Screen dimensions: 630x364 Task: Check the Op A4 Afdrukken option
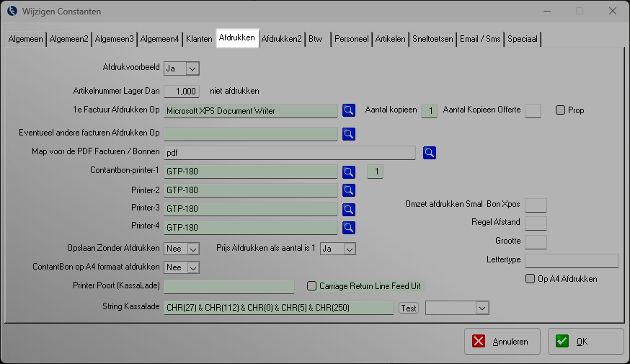(x=530, y=279)
